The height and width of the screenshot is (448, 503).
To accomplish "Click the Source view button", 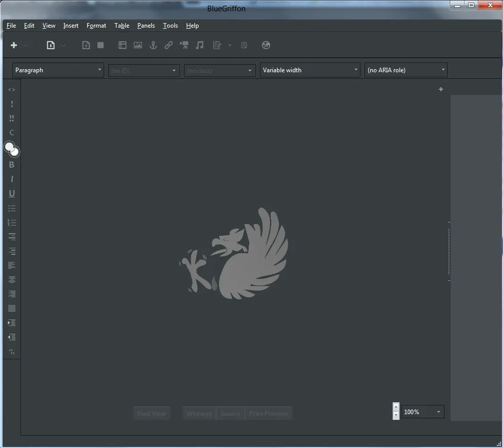I will coord(230,413).
